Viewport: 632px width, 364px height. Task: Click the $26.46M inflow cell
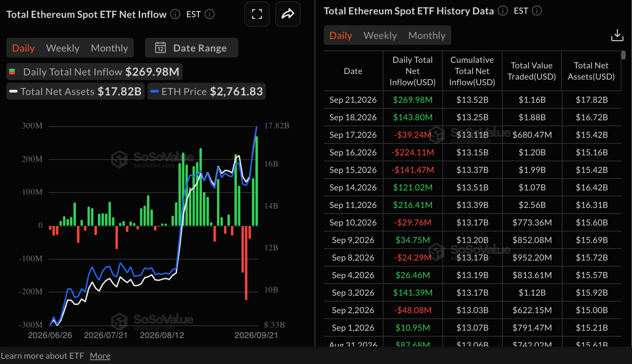[413, 275]
